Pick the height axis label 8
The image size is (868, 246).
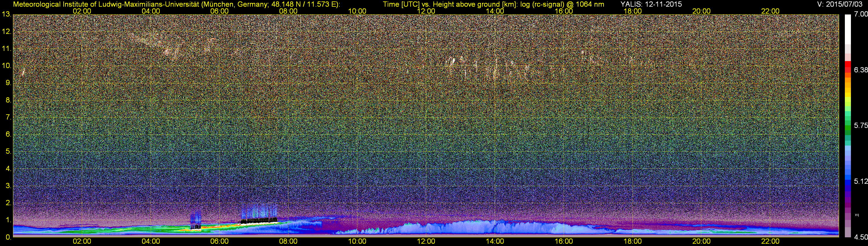[8, 100]
